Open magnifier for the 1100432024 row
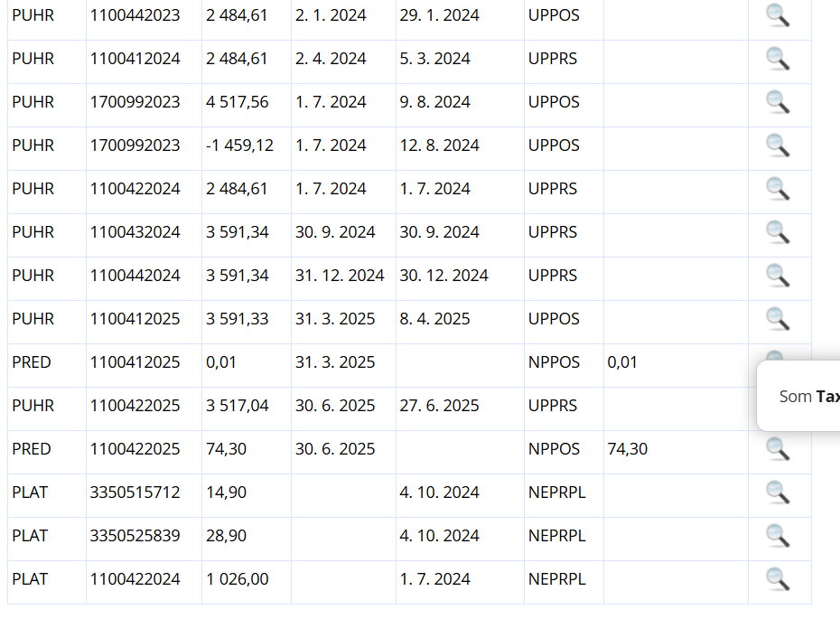Viewport: 840px width, 638px height. tap(778, 232)
